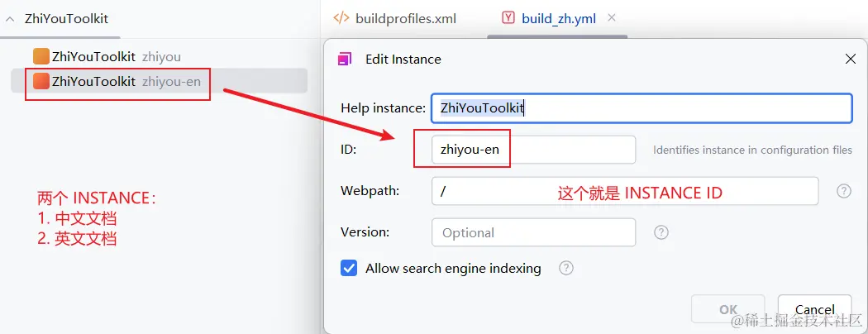This screenshot has width=868, height=334.
Task: Switch to build_zh.yml tab
Action: click(559, 18)
